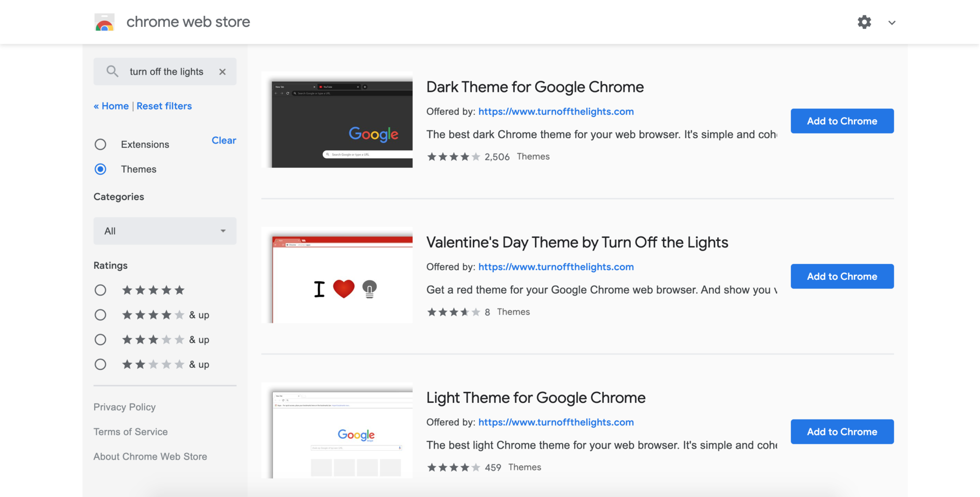
Task: Click the Chrome Web Store logo icon
Action: 104,22
